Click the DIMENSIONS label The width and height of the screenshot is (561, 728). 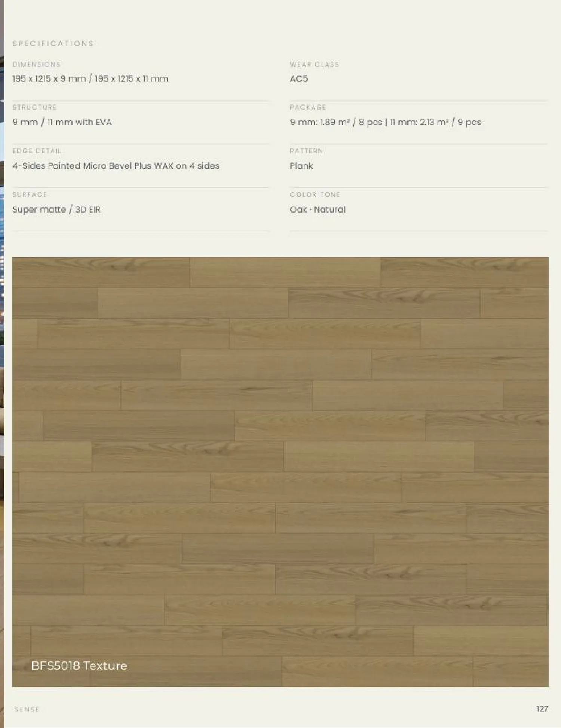pos(37,64)
